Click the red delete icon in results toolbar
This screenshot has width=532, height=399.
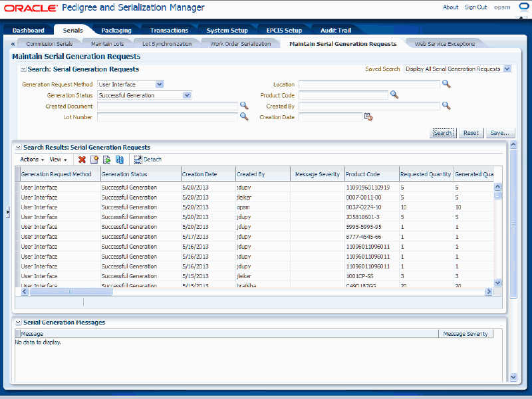click(x=82, y=160)
